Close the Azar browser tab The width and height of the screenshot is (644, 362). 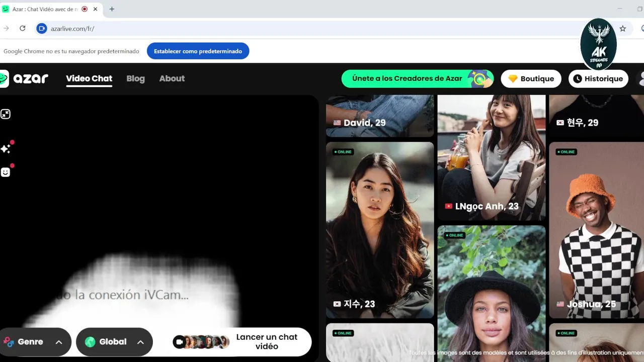pyautogui.click(x=95, y=9)
